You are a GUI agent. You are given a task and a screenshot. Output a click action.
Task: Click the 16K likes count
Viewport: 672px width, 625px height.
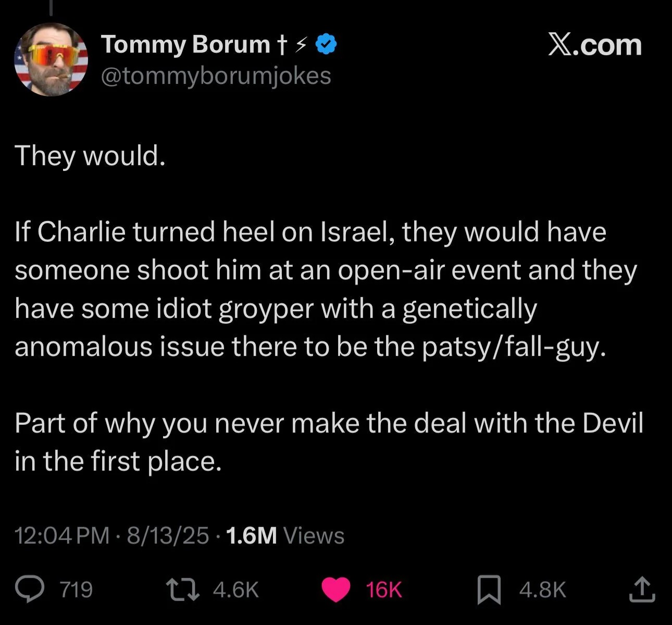(x=384, y=590)
